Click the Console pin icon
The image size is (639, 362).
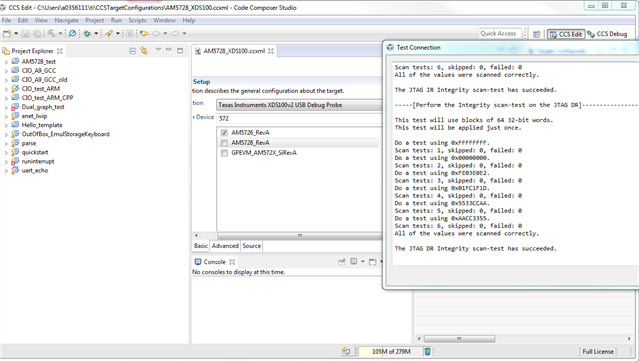pos(342,262)
